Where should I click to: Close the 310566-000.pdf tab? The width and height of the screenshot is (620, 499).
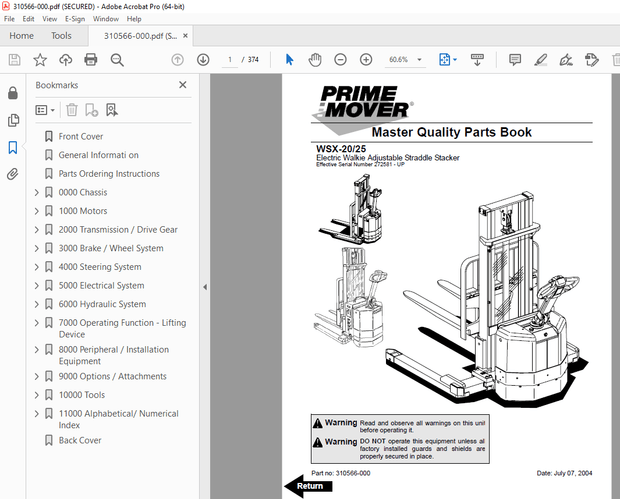(185, 36)
